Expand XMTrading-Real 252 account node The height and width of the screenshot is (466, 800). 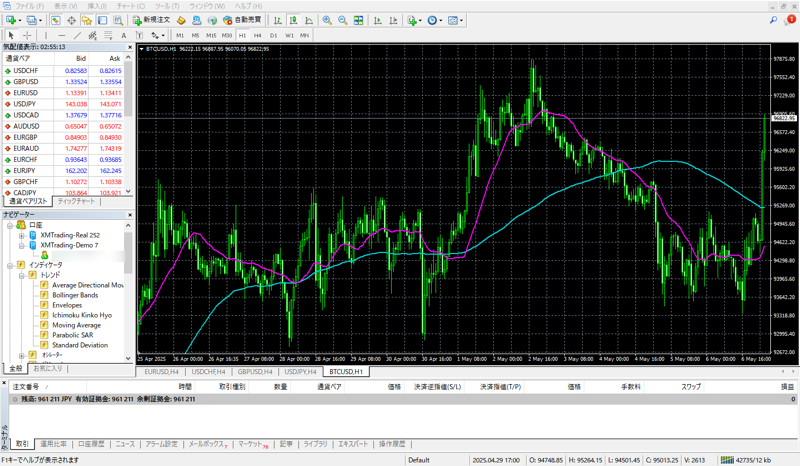point(21,235)
